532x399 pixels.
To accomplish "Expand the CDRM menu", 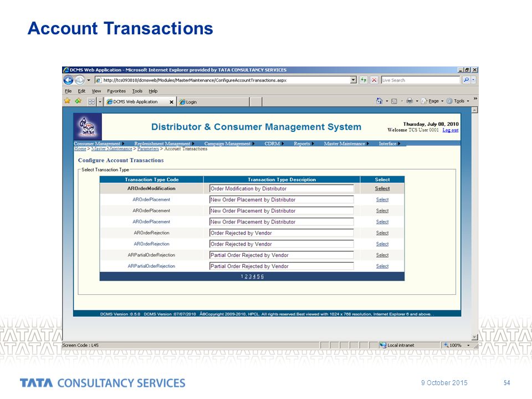I will (x=274, y=144).
